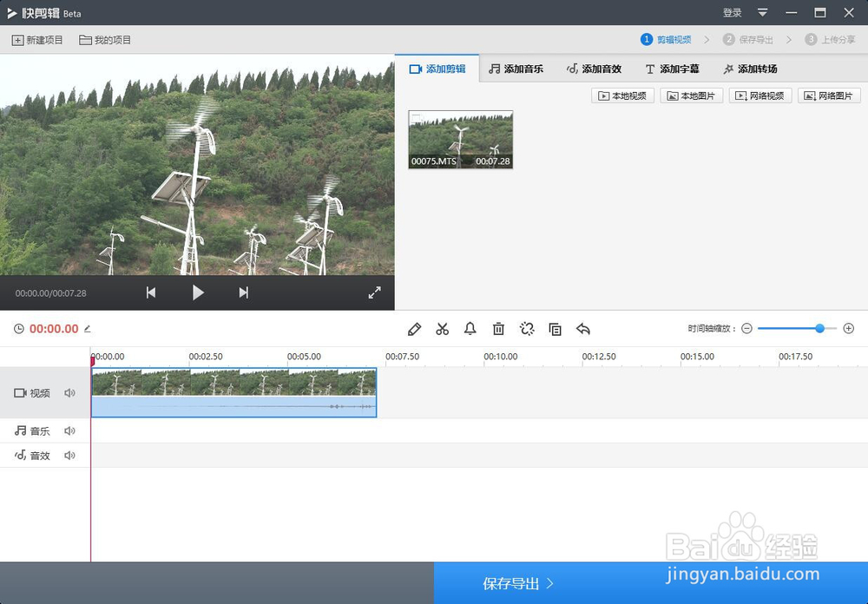Mute the 音乐 track speaker
The height and width of the screenshot is (604, 868).
click(69, 430)
